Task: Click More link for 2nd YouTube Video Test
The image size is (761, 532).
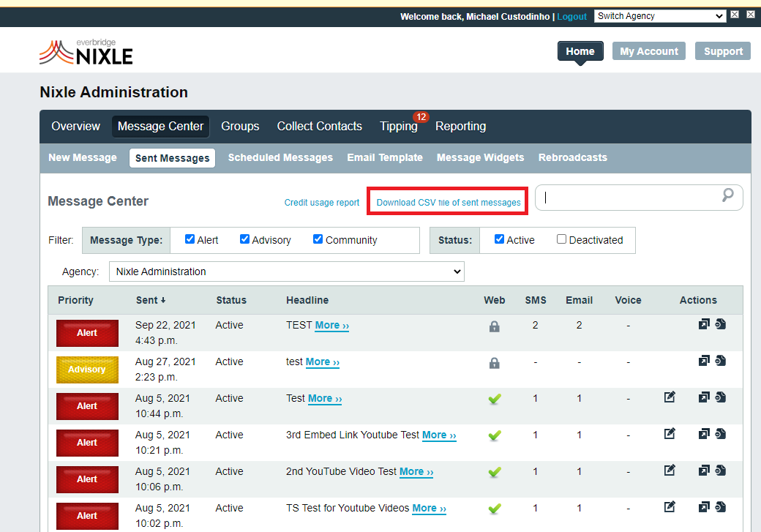Action: coord(416,471)
